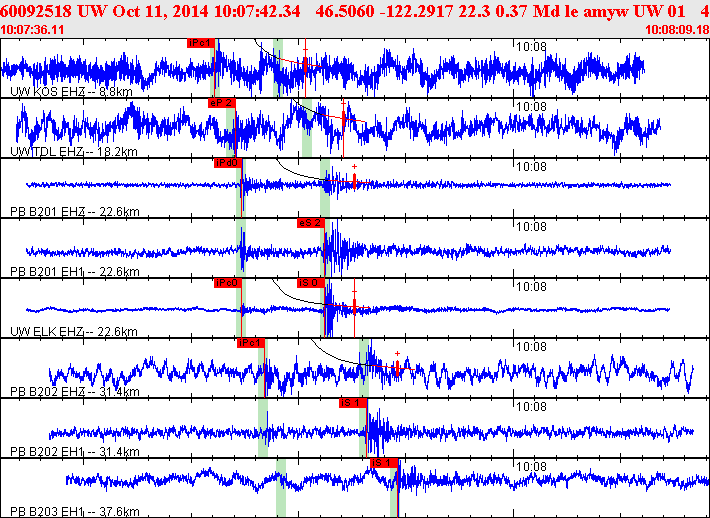Select the eS 2 pick flag on B201 EH1
This screenshot has width=710, height=518.
tap(311, 223)
